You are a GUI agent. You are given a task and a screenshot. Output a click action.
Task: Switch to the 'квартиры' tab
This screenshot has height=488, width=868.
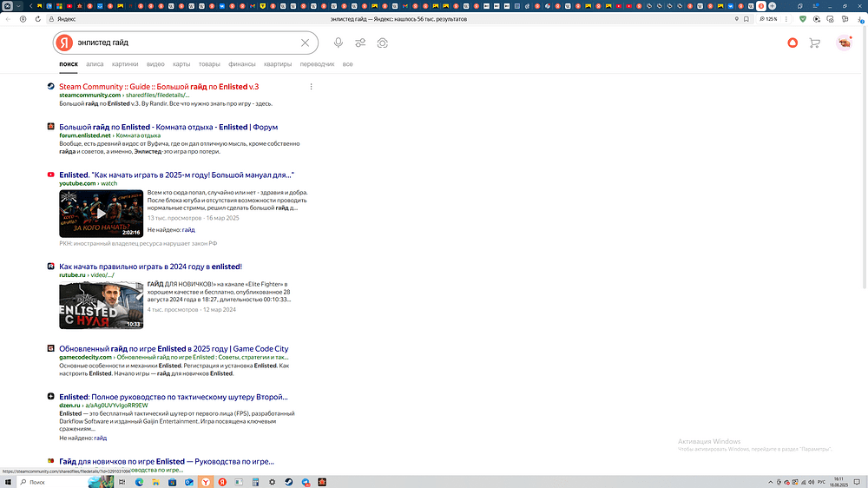pyautogui.click(x=278, y=64)
